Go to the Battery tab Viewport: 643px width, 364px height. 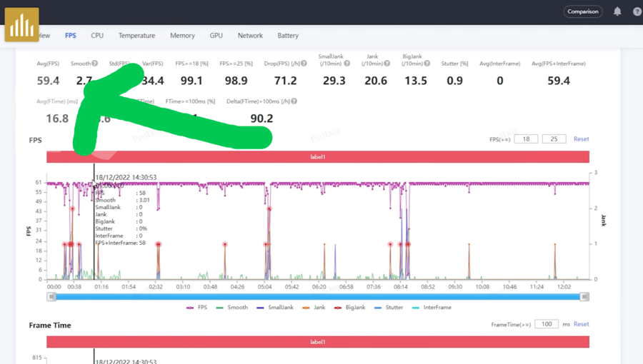click(x=288, y=35)
